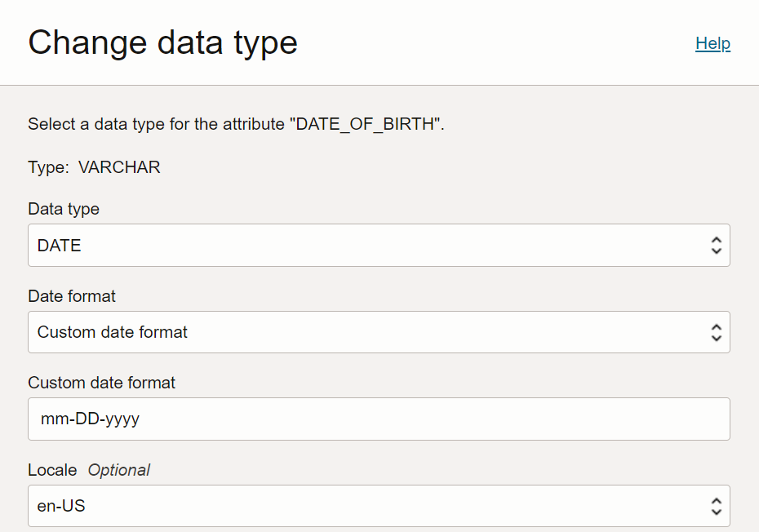Click the Date format chevron arrows icon

[716, 332]
